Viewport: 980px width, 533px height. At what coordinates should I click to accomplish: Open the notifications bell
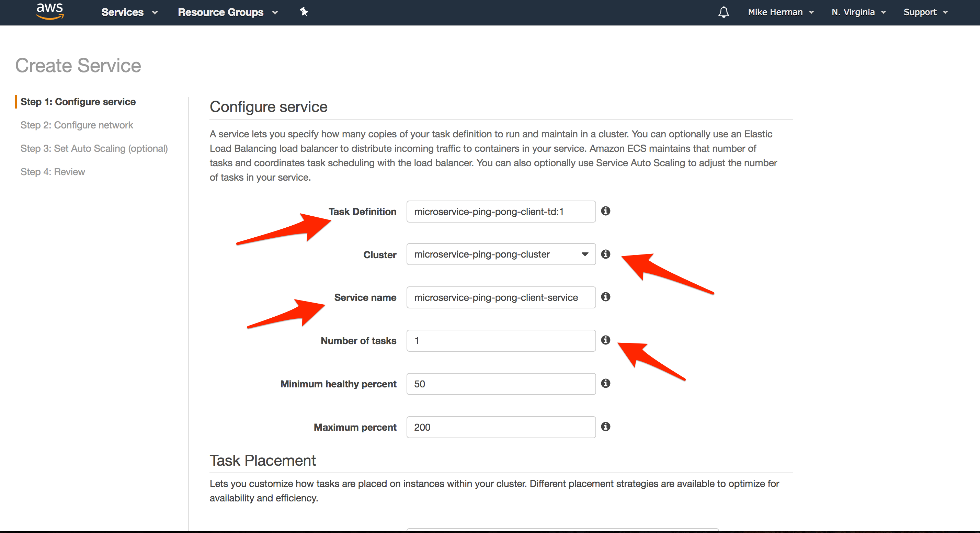click(723, 12)
